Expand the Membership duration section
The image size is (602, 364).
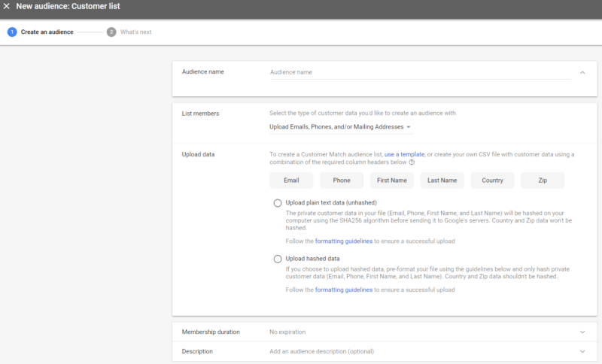[x=582, y=332]
